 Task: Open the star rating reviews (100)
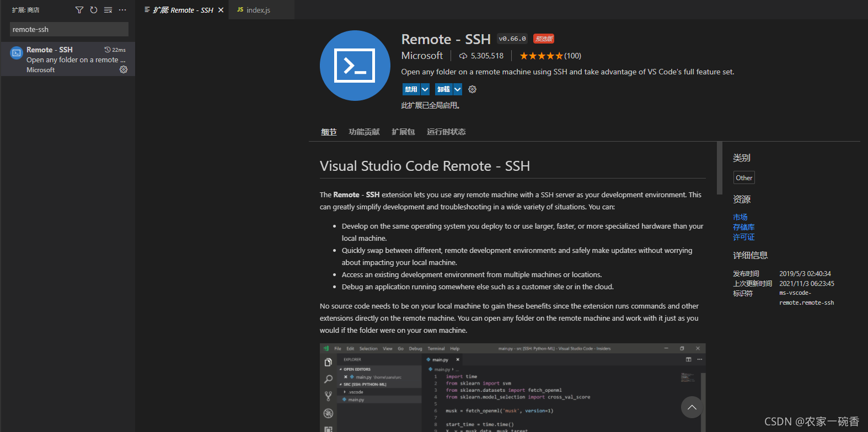pyautogui.click(x=550, y=56)
